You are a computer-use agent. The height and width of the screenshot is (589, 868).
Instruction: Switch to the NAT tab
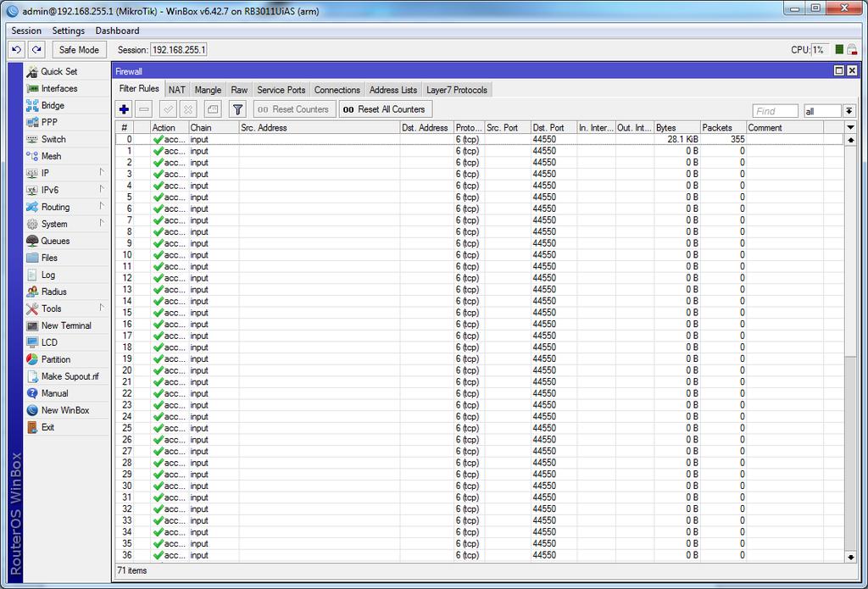(x=177, y=90)
